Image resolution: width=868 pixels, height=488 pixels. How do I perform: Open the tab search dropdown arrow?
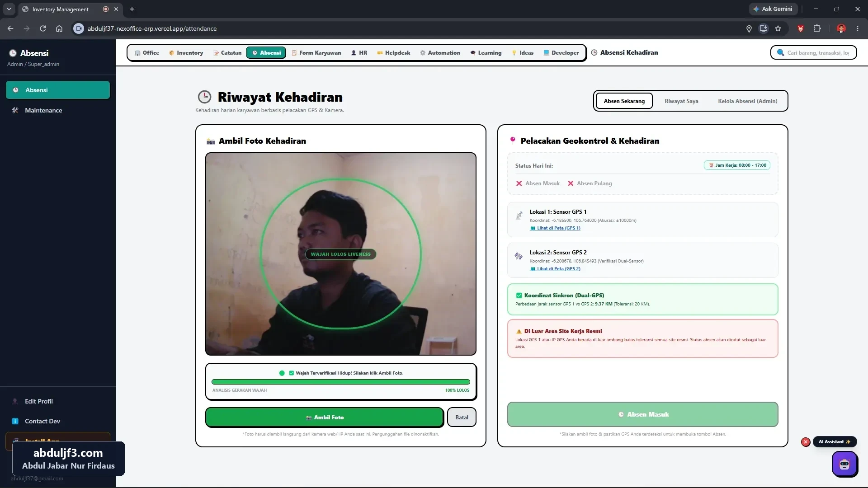tap(9, 9)
